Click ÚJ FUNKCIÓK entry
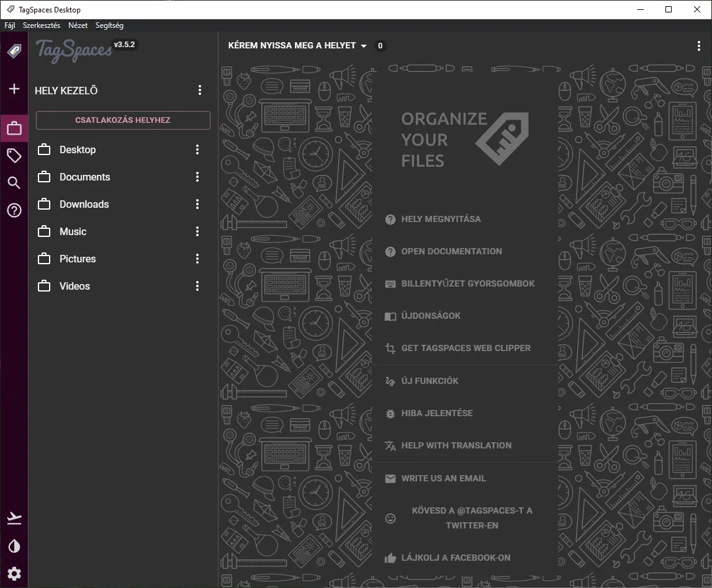This screenshot has width=712, height=588. [430, 381]
